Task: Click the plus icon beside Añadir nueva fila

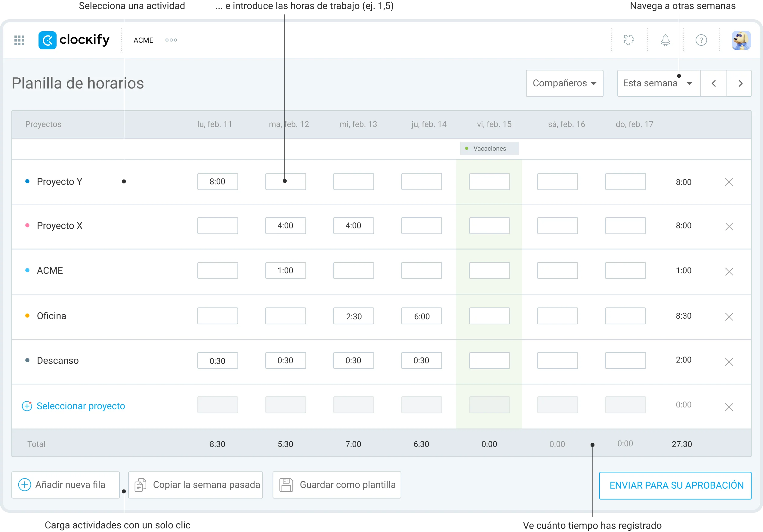Action: (25, 485)
